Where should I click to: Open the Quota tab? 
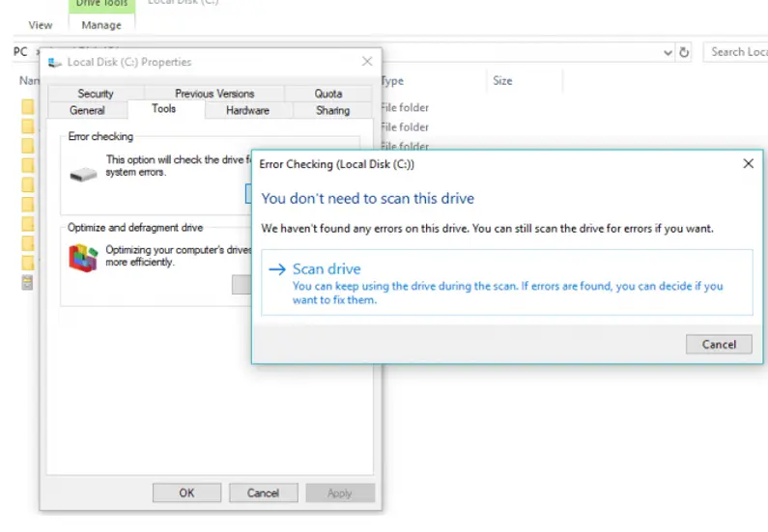(x=328, y=93)
